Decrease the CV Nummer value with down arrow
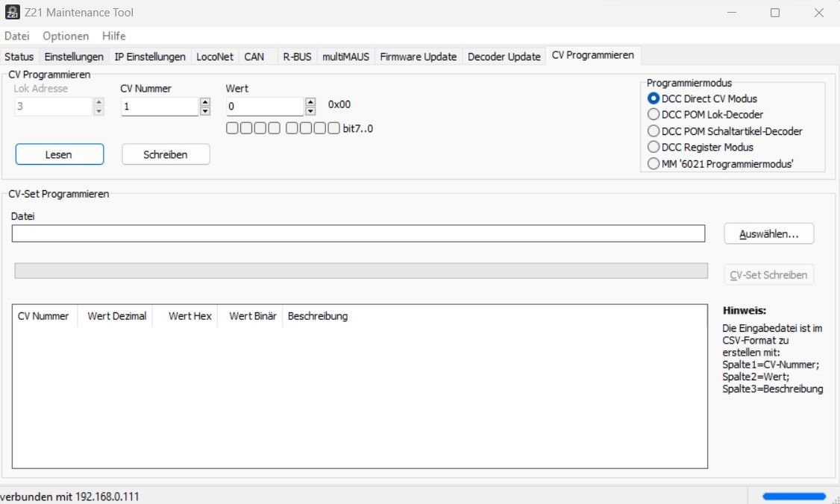This screenshot has height=504, width=840. [x=205, y=111]
